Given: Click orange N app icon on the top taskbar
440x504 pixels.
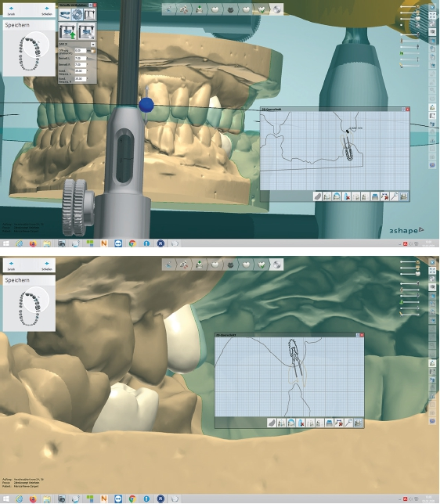Looking at the screenshot, I should tap(104, 243).
